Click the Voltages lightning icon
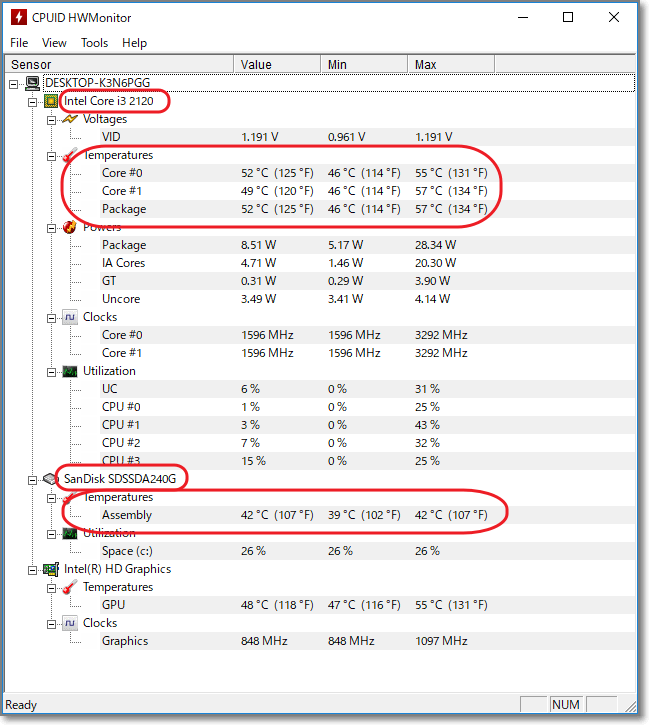 [x=70, y=119]
